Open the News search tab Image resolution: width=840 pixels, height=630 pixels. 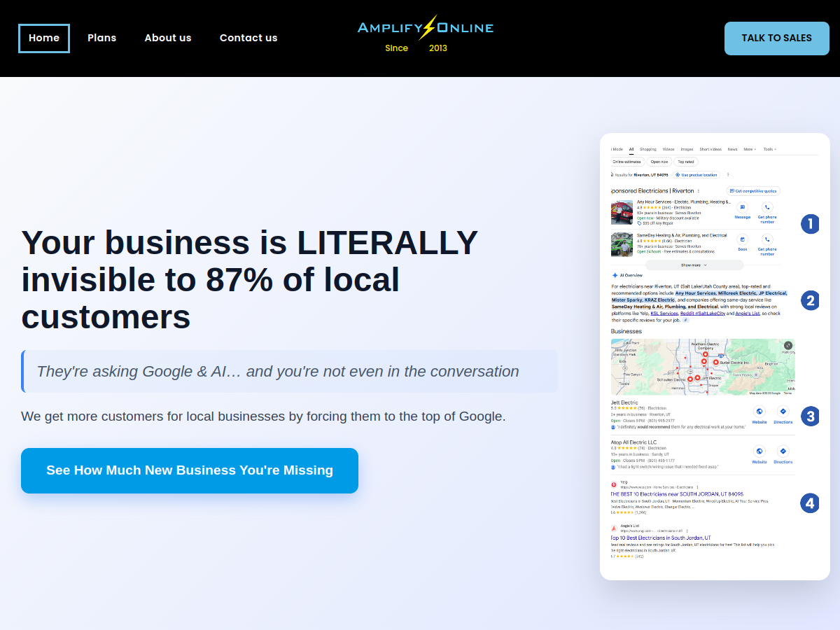pyautogui.click(x=732, y=149)
